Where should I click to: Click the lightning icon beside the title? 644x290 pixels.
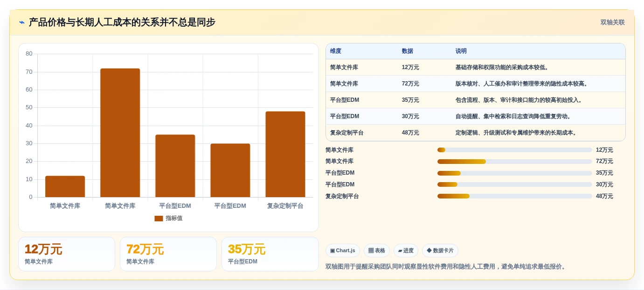click(21, 22)
